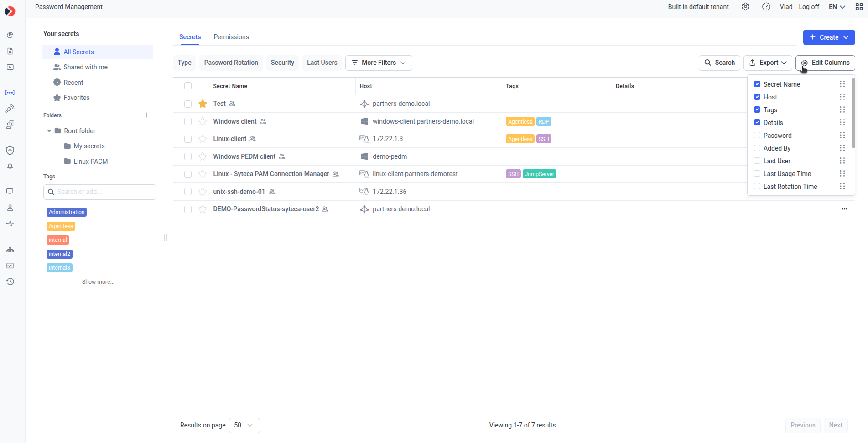Favorite the Windows PEDM client star
This screenshot has height=443, width=868.
click(203, 156)
